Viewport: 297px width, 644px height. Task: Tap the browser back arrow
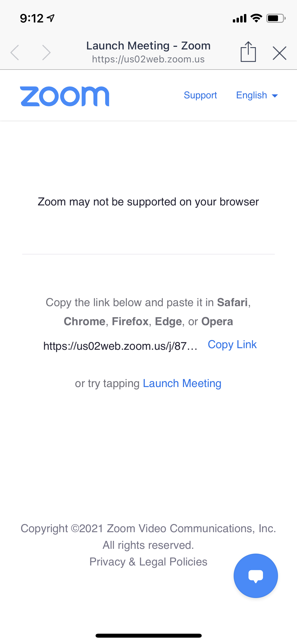(x=15, y=52)
